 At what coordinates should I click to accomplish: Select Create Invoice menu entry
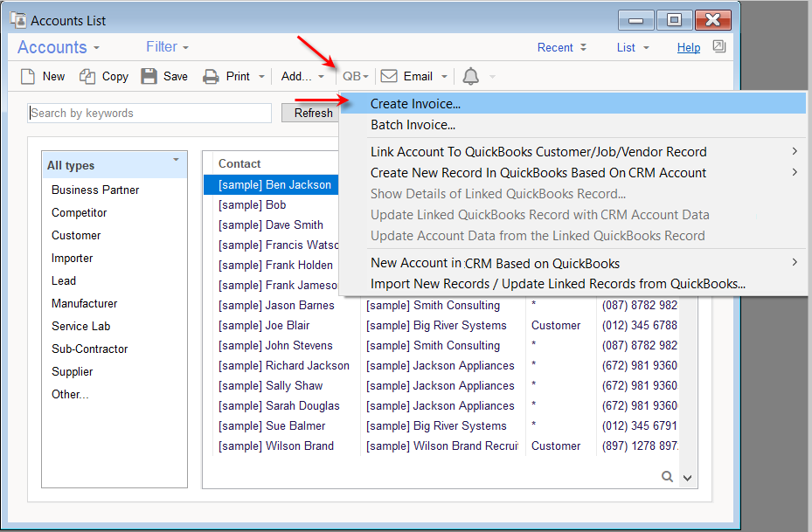click(x=415, y=104)
